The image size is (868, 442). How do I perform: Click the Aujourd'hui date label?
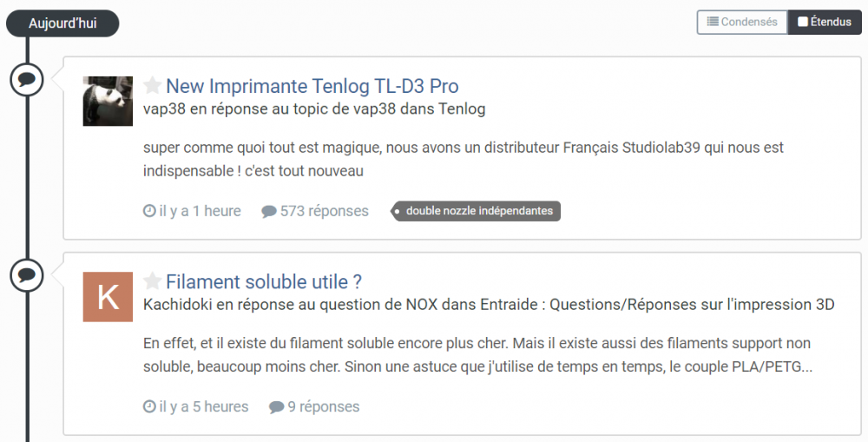click(x=62, y=23)
